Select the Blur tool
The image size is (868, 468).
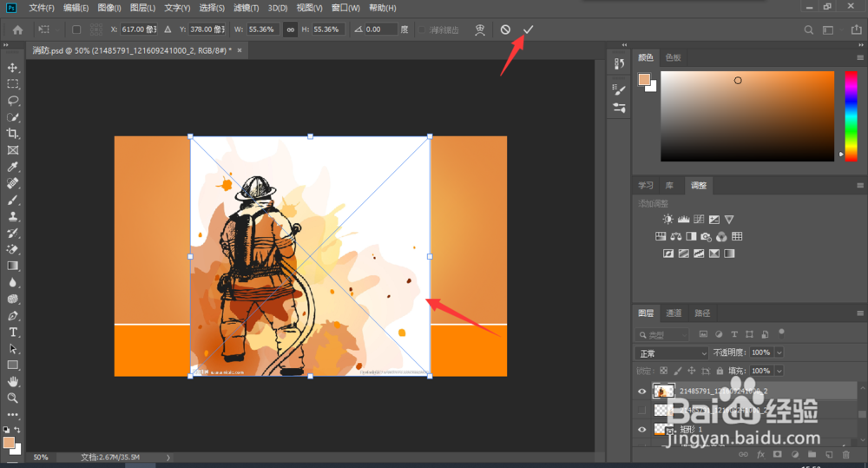(13, 282)
